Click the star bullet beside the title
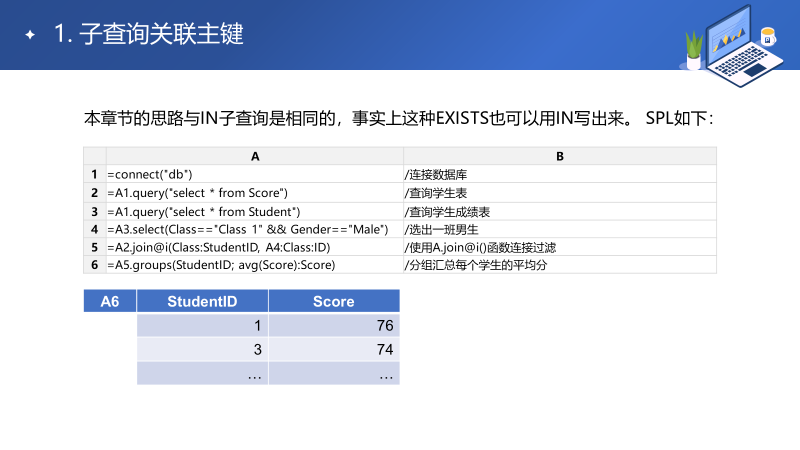Image resolution: width=800 pixels, height=450 pixels. 30,35
